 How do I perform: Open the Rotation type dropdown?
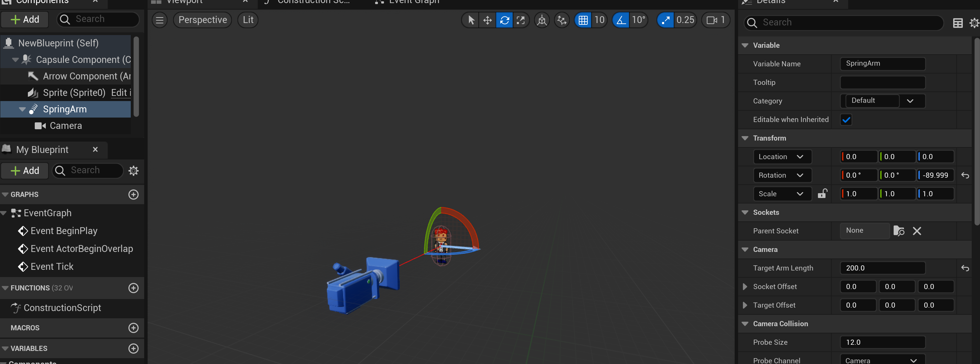(x=782, y=175)
